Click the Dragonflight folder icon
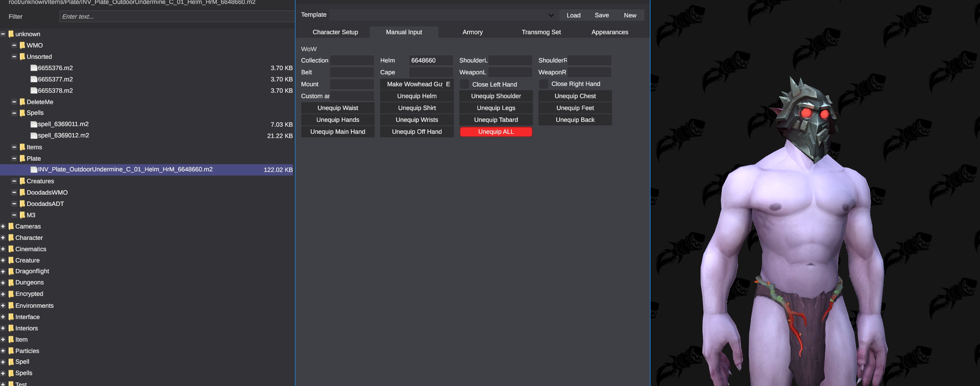Screen dimensions: 980x386 [11, 272]
